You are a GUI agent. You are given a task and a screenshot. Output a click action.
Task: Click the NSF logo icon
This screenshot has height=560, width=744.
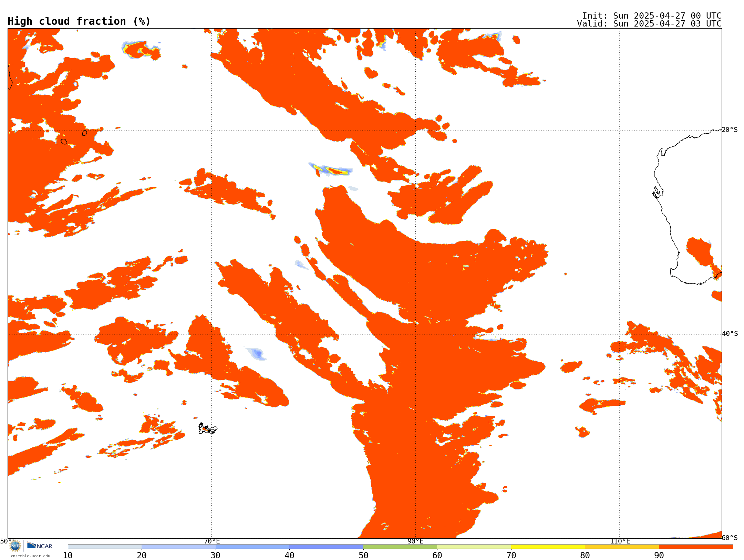(x=15, y=546)
